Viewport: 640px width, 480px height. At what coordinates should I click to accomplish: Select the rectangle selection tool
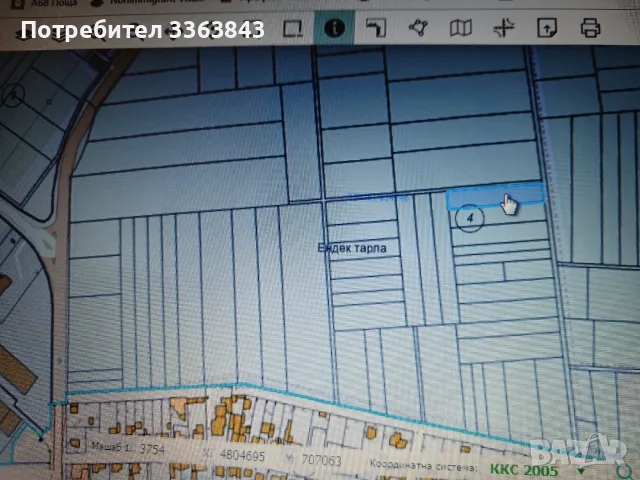point(293,29)
